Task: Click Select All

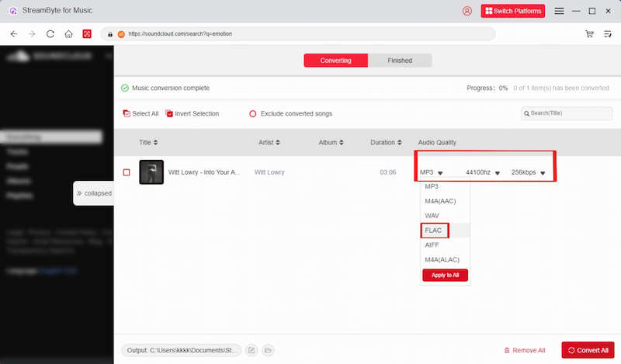Action: tap(141, 113)
